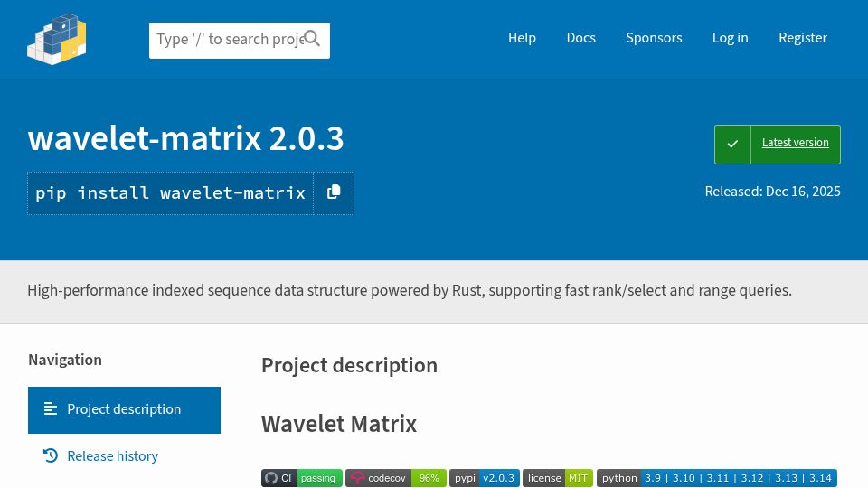Screen dimensions: 868x488
Task: Open the codecov 96% badge
Action: 396,478
